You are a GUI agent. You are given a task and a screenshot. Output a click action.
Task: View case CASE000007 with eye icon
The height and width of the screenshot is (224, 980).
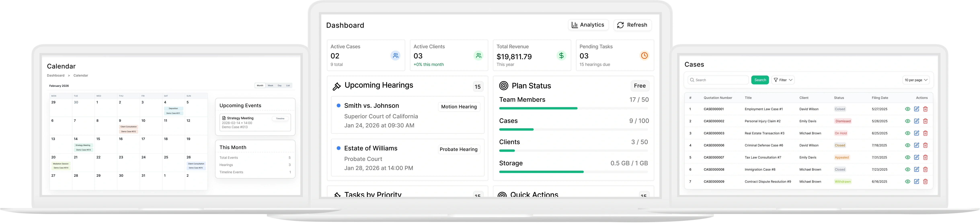click(907, 157)
